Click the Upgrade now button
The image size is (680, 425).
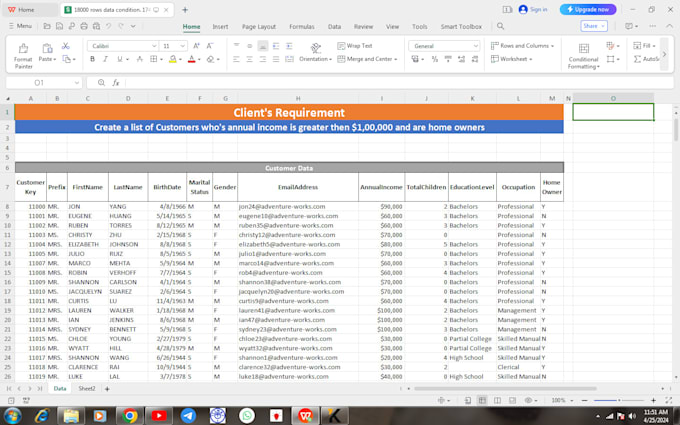pos(588,10)
